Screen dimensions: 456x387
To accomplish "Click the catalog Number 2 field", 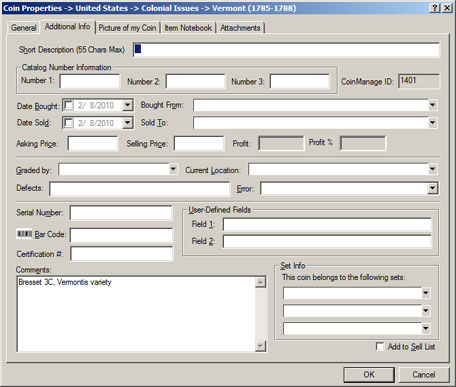I will 196,81.
